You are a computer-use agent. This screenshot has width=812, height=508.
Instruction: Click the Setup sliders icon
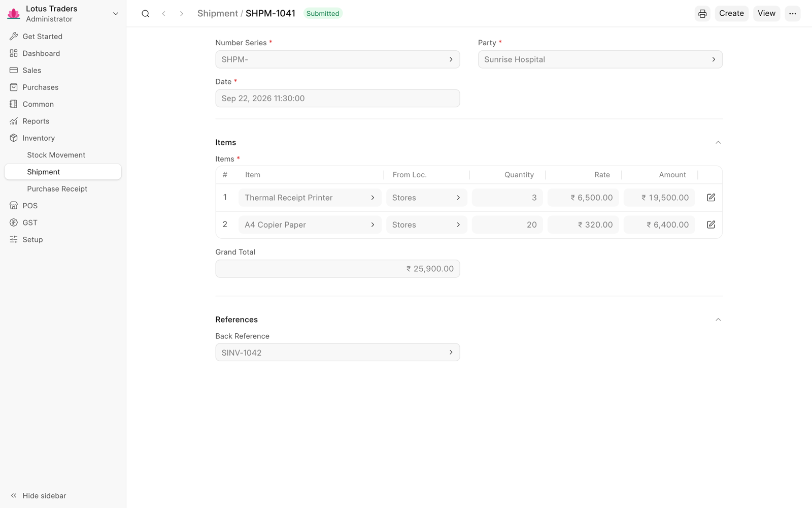14,240
